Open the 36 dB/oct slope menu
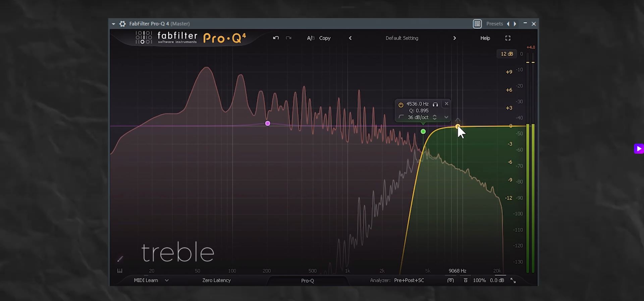 (418, 117)
